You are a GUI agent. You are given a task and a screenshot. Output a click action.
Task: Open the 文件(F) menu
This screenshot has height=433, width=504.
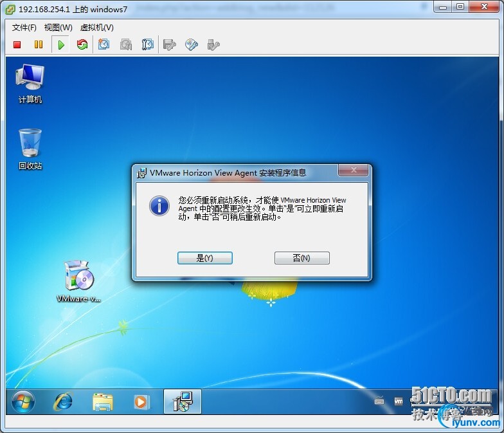[24, 28]
